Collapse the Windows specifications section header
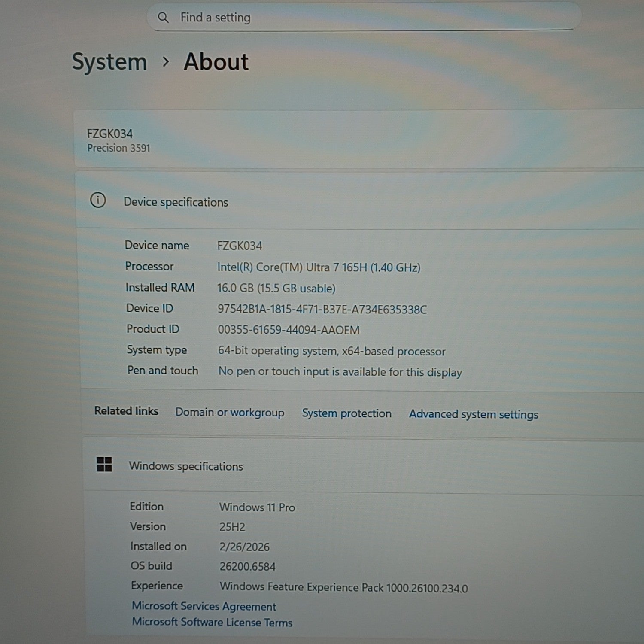 click(363, 465)
